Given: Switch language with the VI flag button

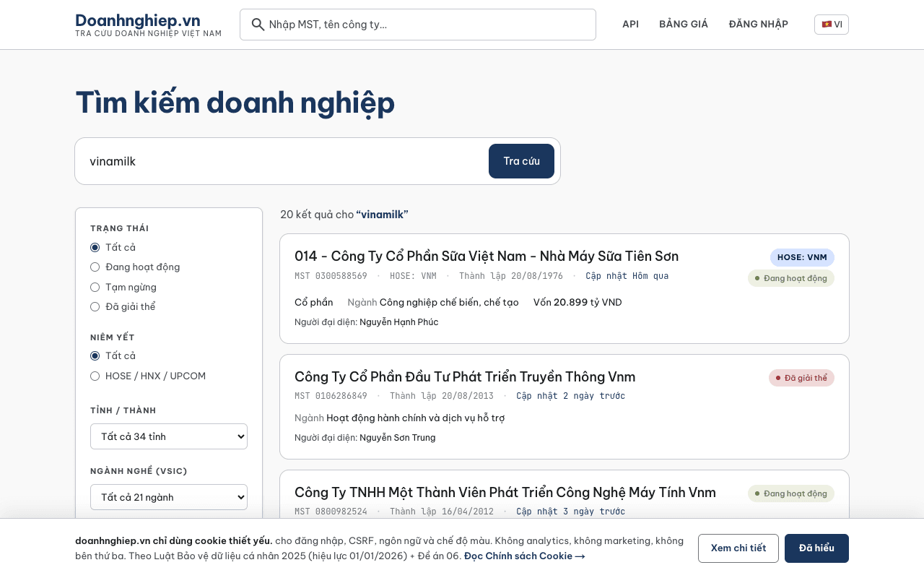Looking at the screenshot, I should tap(832, 25).
